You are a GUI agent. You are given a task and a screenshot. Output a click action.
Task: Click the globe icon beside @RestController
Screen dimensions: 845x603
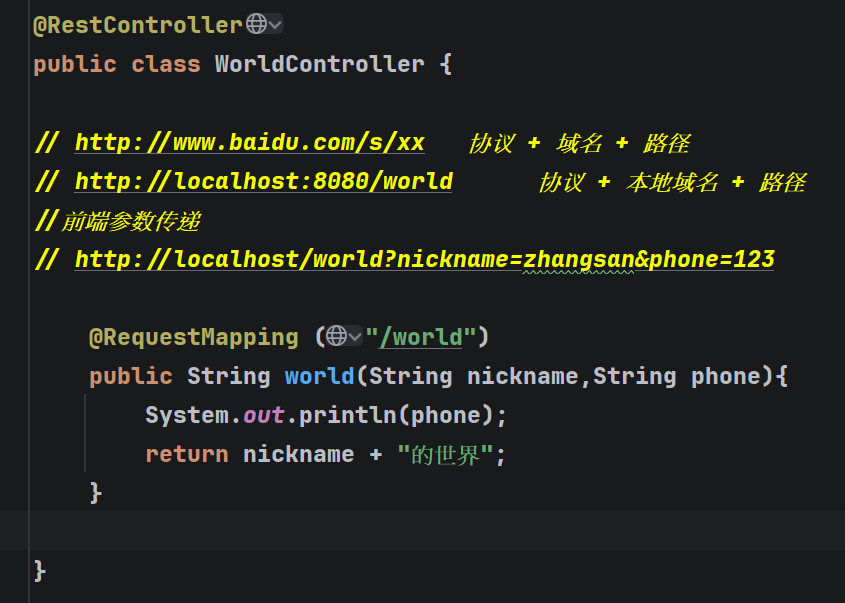[257, 24]
